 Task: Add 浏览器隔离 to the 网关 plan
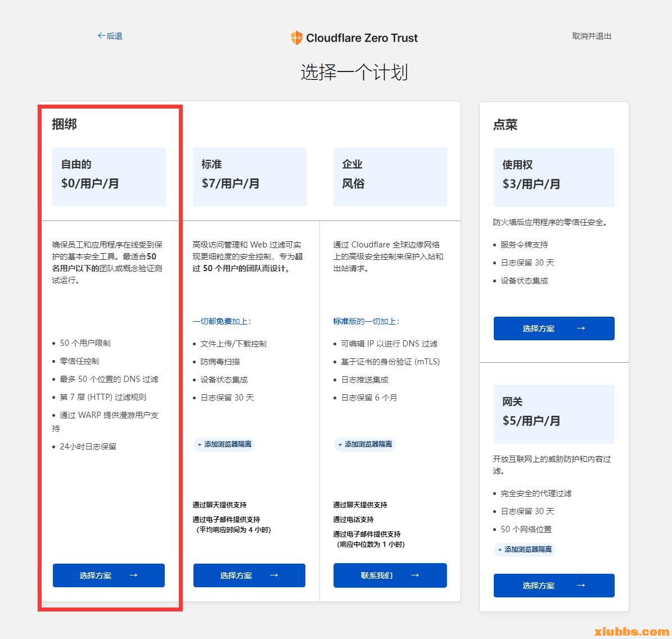tap(525, 550)
